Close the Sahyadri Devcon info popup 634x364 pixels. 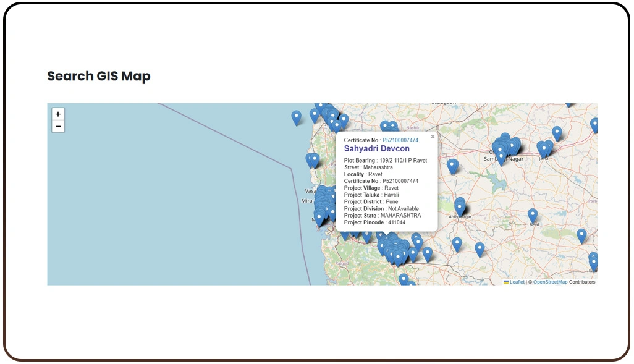[432, 136]
